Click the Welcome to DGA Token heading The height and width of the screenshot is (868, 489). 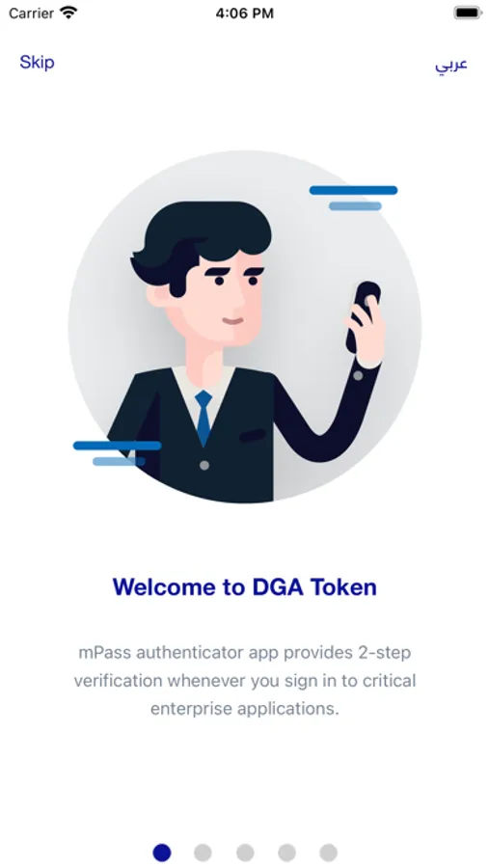coord(244,586)
